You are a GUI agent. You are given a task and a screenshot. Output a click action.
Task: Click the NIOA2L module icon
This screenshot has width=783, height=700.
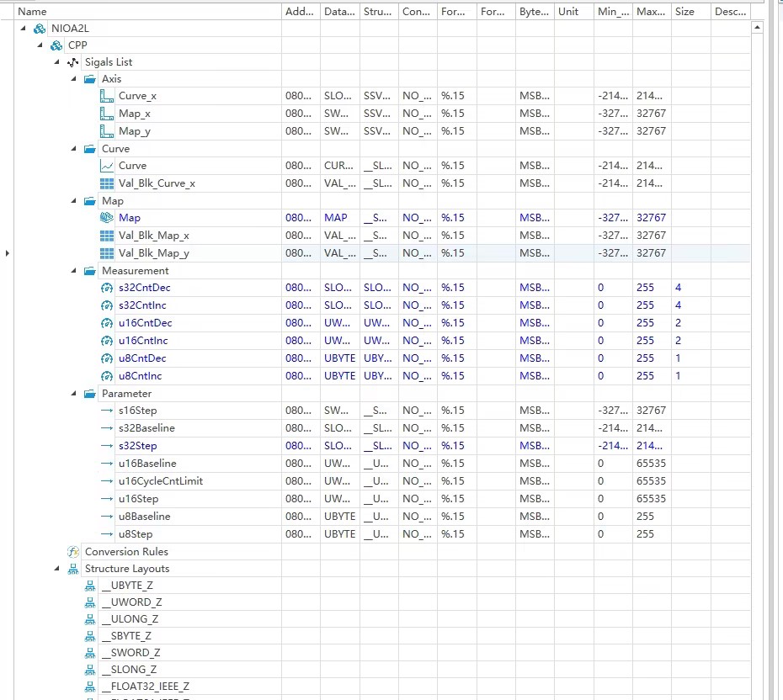pos(40,29)
